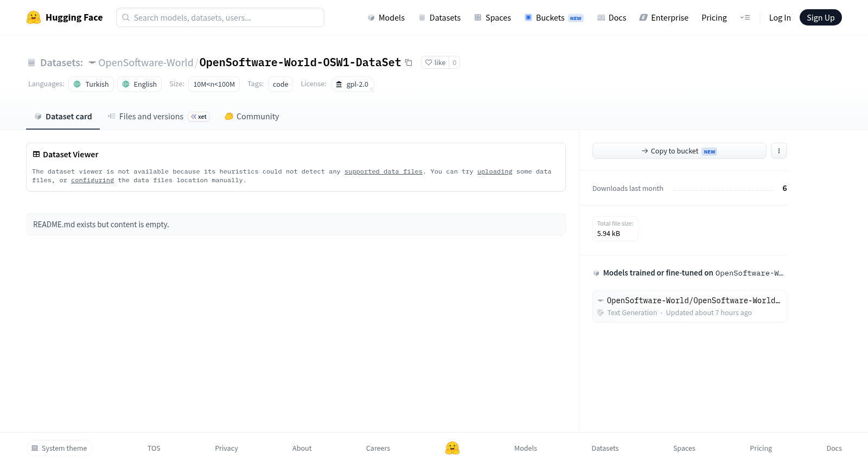
Task: Open the header more-options menu icon
Action: click(745, 17)
